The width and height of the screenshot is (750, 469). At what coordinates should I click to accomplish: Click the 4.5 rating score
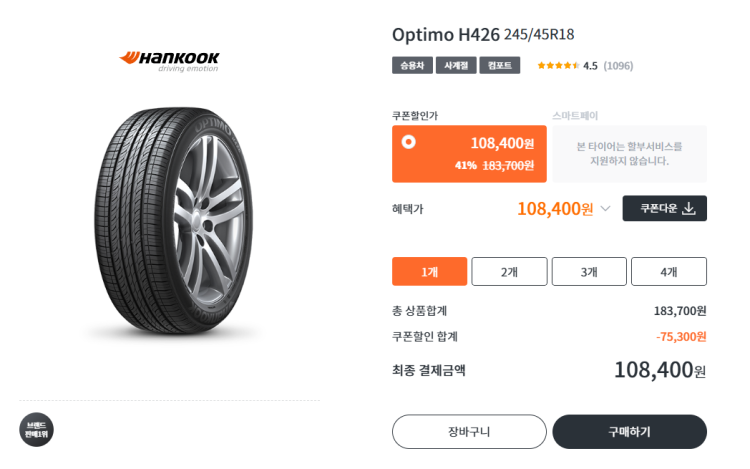pyautogui.click(x=590, y=66)
